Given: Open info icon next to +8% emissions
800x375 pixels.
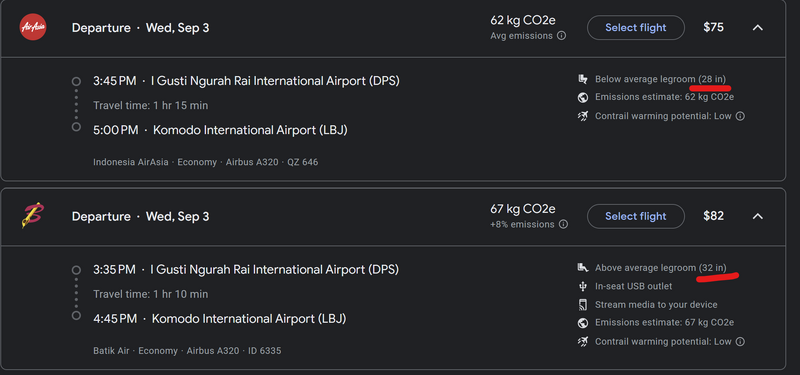Looking at the screenshot, I should 563,224.
